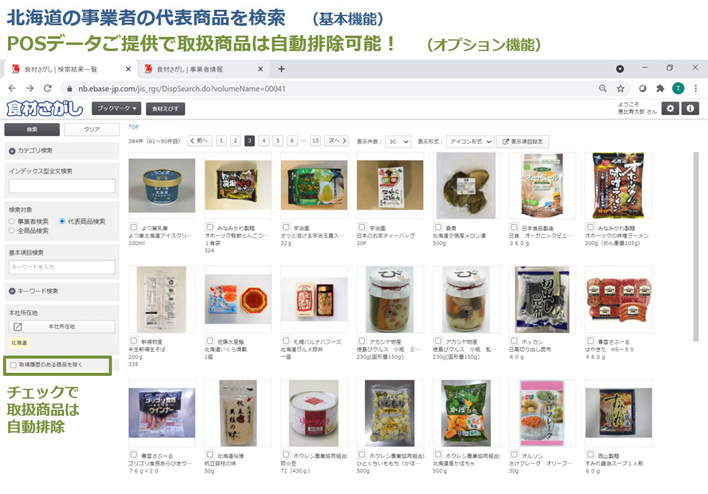Open the 表示件数 30 dropdown
This screenshot has width=708, height=494.
click(398, 142)
